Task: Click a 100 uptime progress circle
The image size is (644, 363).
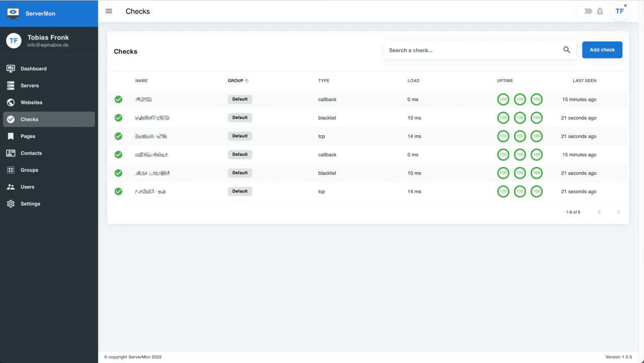Action: click(503, 99)
